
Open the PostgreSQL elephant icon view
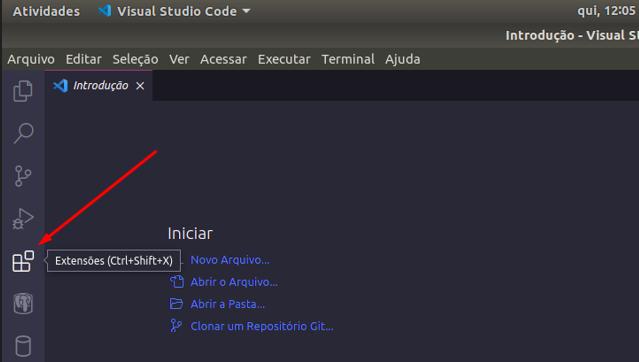pyautogui.click(x=23, y=304)
